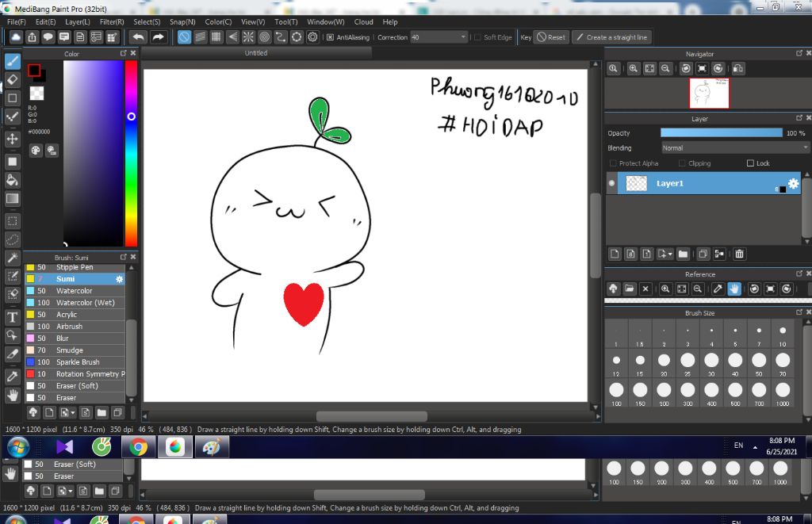Select the Brush tool in left toolbar
Viewport: 812px width, 524px height.
point(13,61)
